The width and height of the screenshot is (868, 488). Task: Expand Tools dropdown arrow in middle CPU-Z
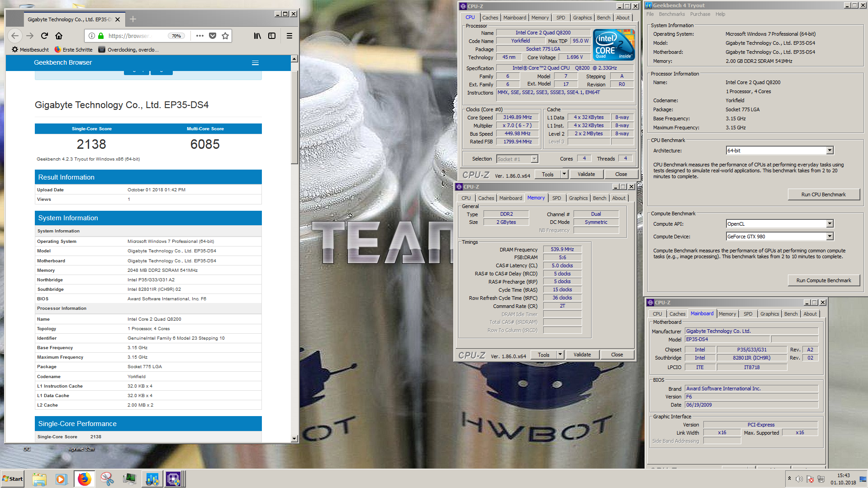[x=560, y=355]
